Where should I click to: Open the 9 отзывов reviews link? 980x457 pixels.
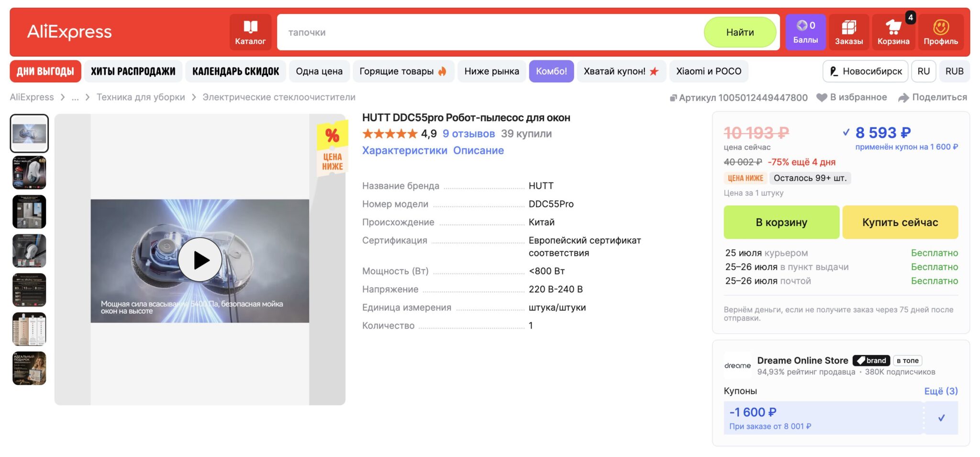coord(468,134)
